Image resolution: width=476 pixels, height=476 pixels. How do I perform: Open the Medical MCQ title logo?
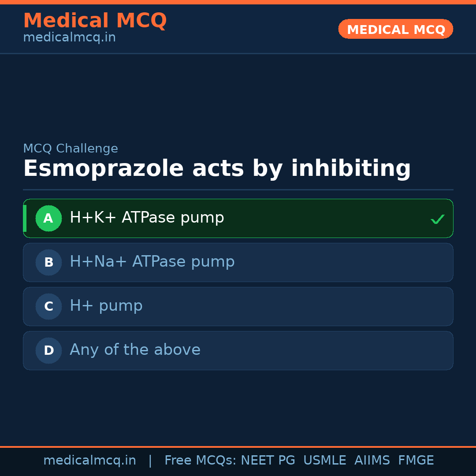[95, 21]
